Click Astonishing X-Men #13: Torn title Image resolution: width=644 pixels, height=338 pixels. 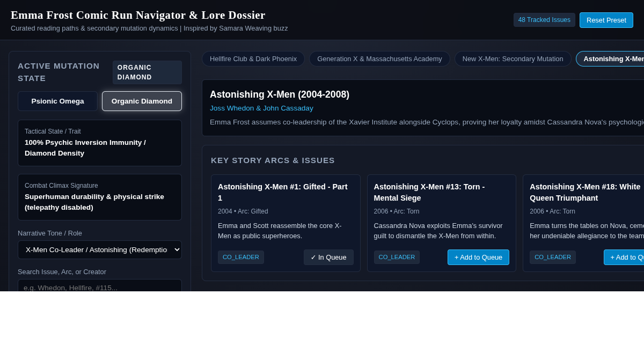[429, 192]
